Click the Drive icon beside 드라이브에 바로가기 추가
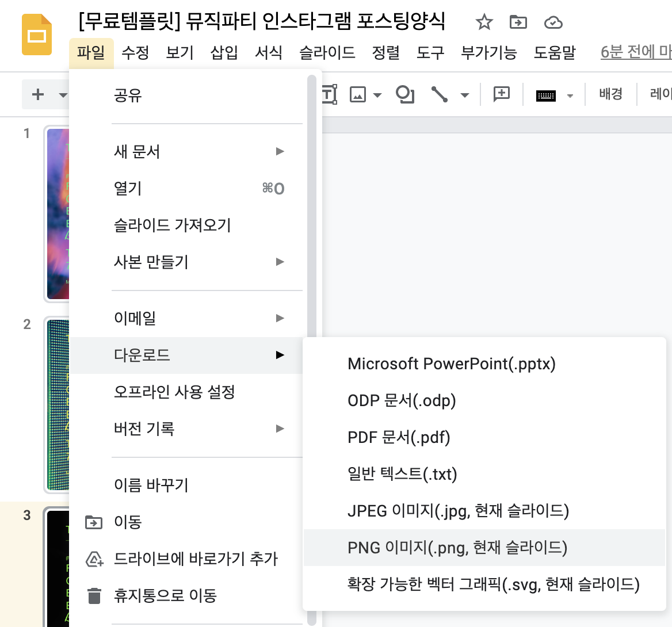This screenshot has width=672, height=627. coord(94,559)
